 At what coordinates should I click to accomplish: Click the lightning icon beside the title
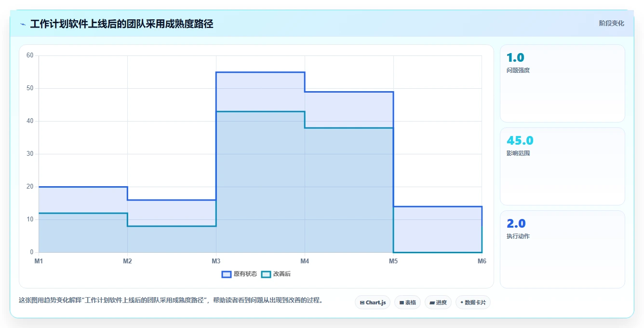pos(23,24)
